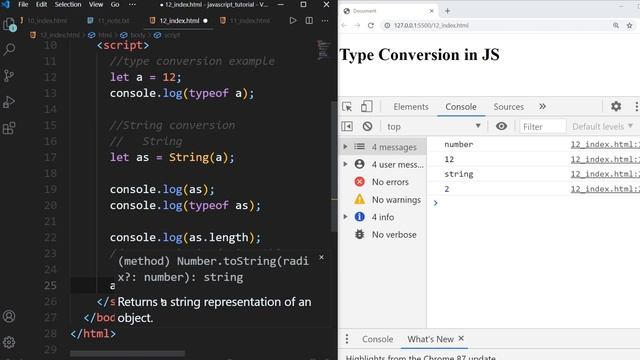
Task: Select the No errors filter row
Action: (382, 182)
